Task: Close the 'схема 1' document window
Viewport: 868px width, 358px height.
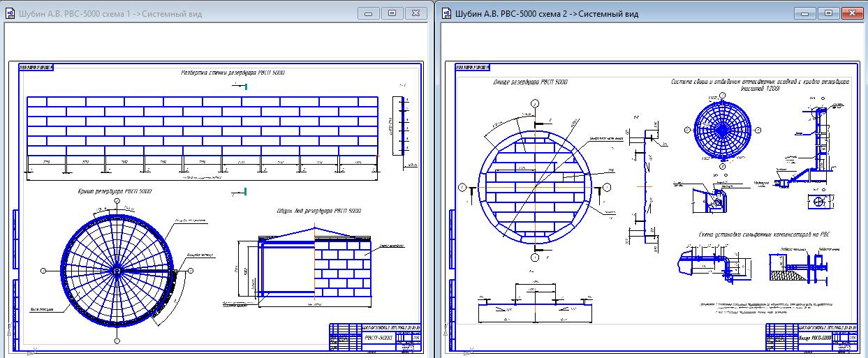Action: 415,13
